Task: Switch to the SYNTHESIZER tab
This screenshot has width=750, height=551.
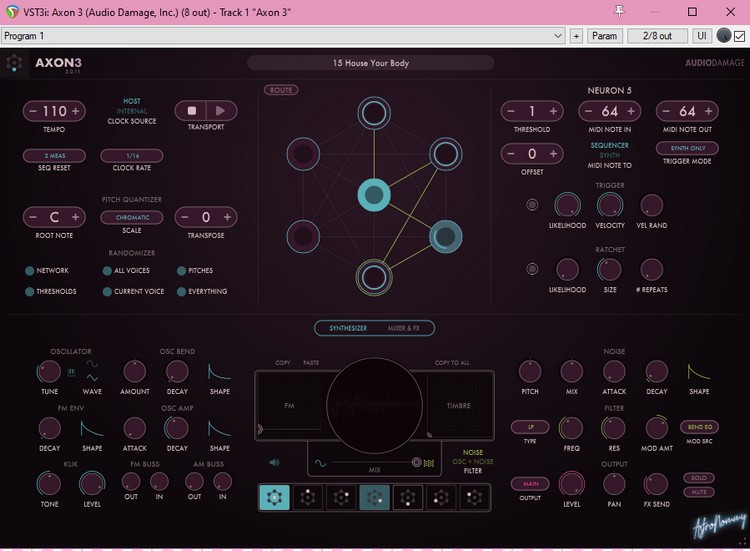Action: (348, 328)
